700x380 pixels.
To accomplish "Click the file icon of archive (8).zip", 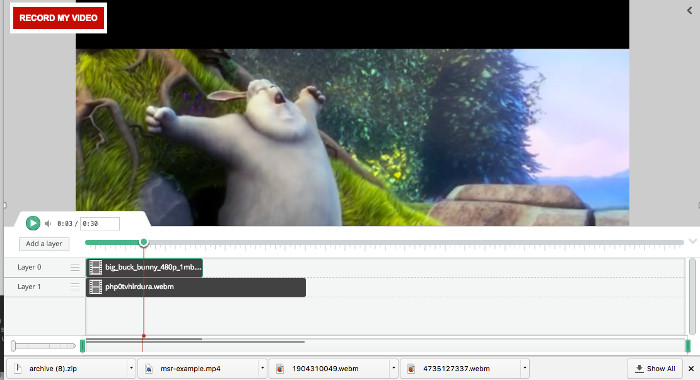I will click(18, 368).
